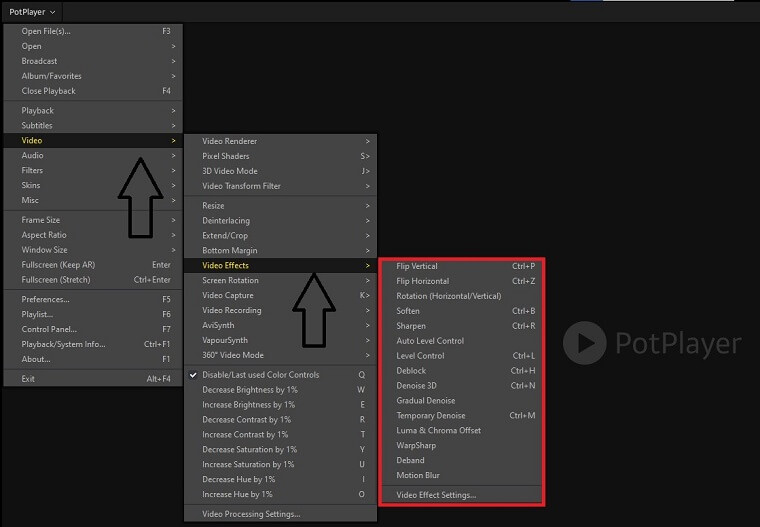Screen dimensions: 760x527
Task: Open the Frame Size submenu
Action: [93, 220]
